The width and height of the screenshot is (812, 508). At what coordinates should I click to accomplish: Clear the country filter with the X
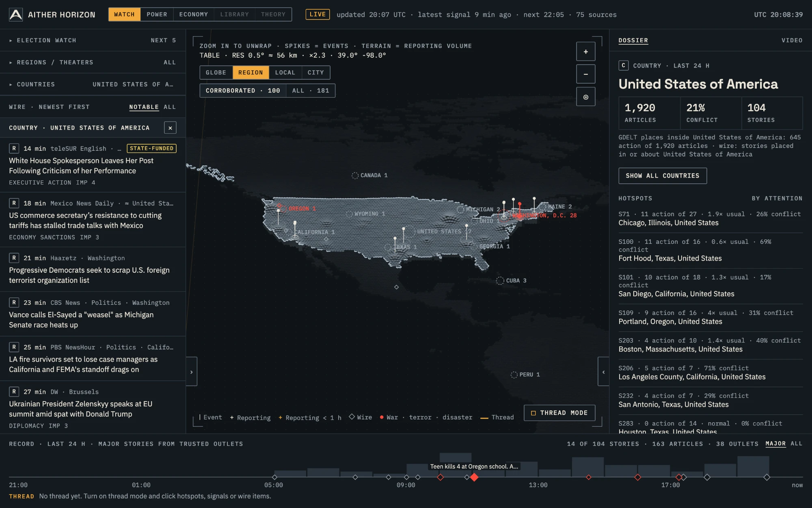point(170,128)
